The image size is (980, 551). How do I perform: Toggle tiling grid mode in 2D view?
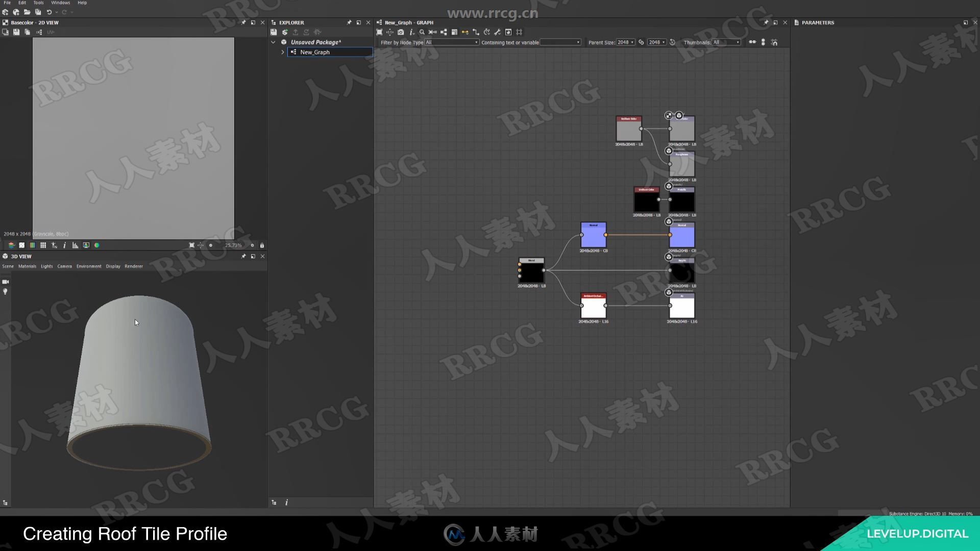coord(43,245)
